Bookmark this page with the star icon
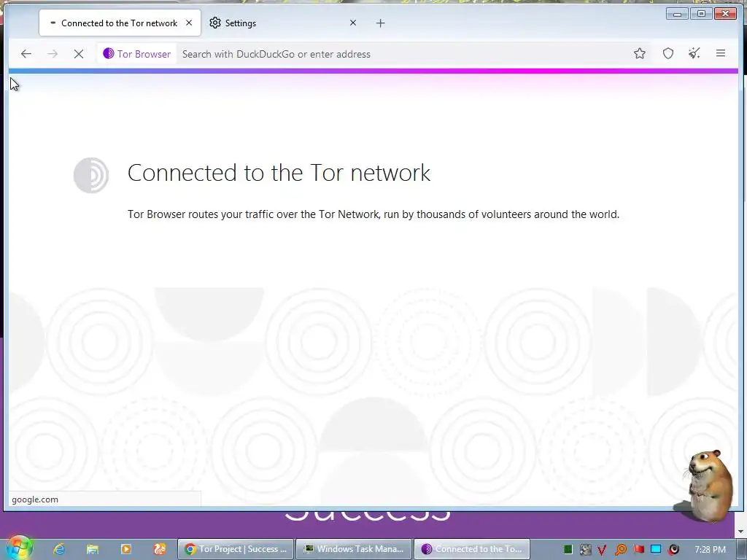This screenshot has height=560, width=747. (x=639, y=54)
